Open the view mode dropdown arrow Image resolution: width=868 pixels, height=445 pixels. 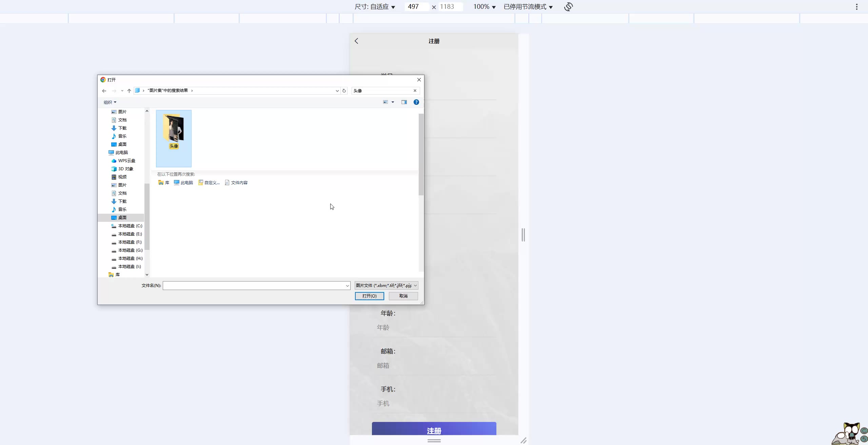click(393, 102)
